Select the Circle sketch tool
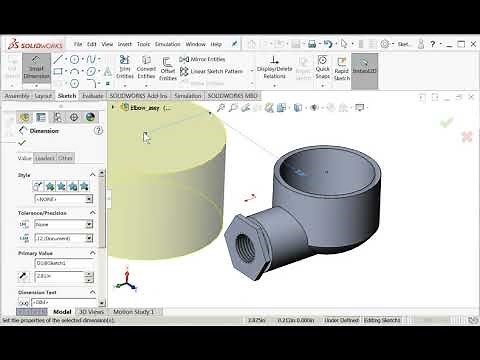 pyautogui.click(x=74, y=59)
